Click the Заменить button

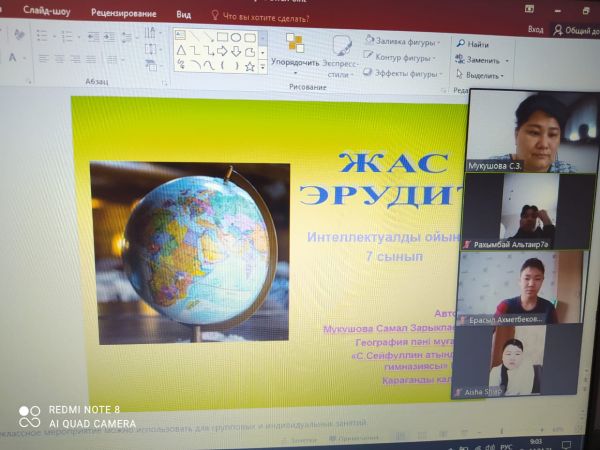point(480,60)
